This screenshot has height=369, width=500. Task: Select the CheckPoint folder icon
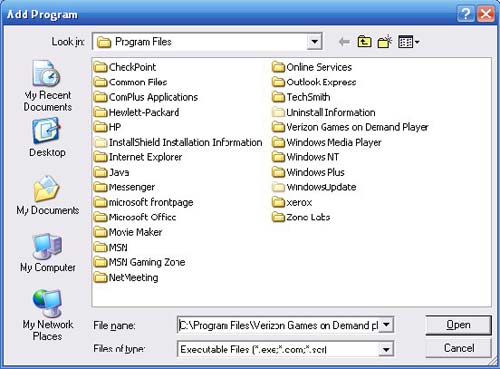point(100,67)
